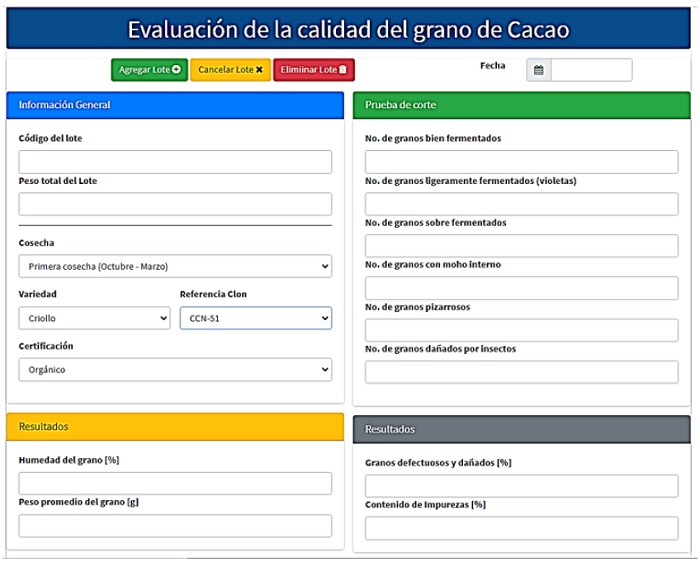700x562 pixels.
Task: Expand the Certificación dropdown showing Orgánico
Action: click(x=175, y=370)
